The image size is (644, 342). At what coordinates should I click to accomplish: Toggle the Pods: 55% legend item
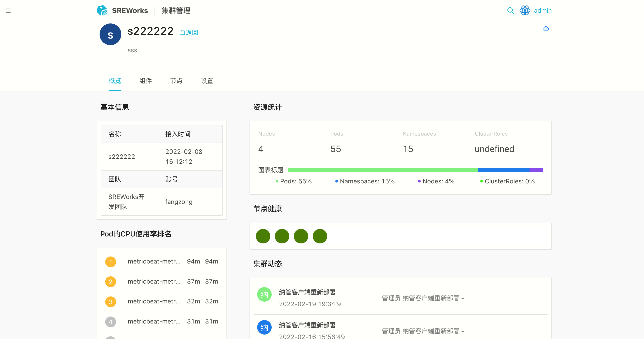(294, 181)
